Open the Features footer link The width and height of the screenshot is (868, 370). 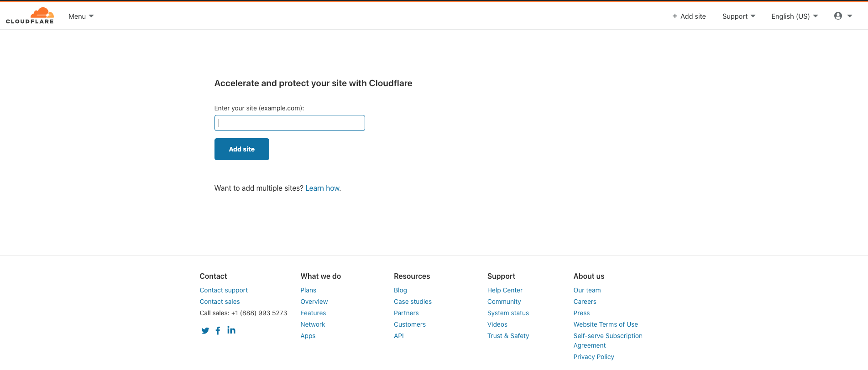313,313
